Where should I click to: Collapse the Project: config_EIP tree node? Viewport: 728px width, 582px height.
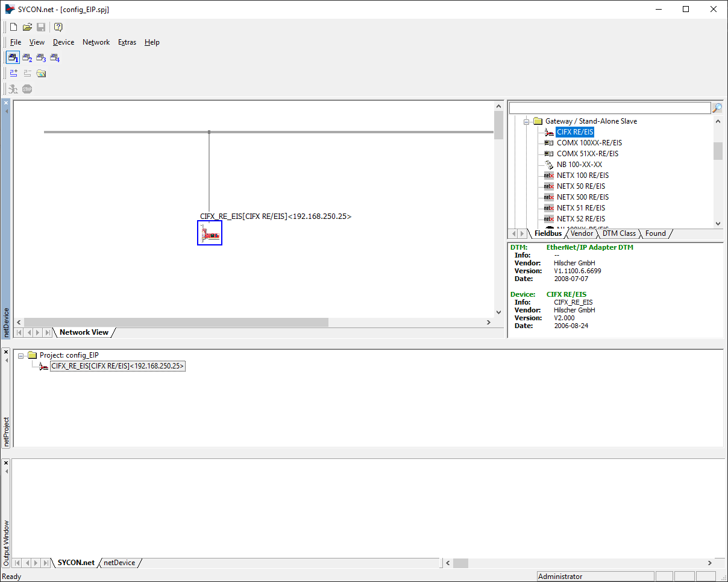21,355
